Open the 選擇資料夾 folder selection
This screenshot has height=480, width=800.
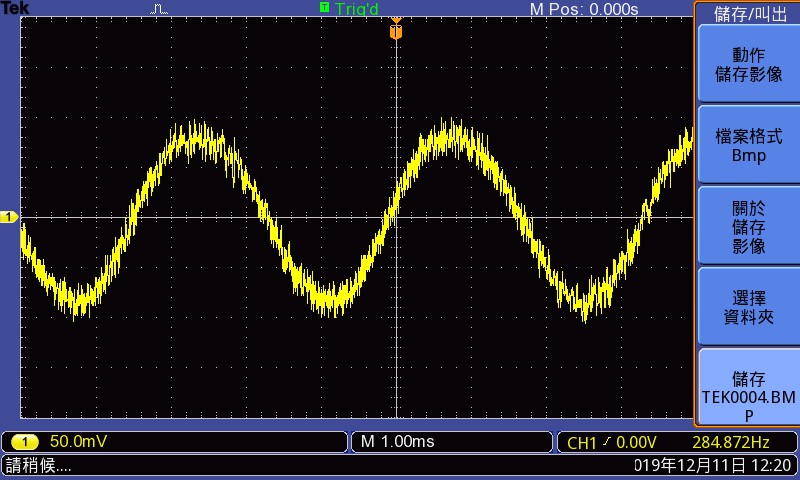[x=748, y=307]
